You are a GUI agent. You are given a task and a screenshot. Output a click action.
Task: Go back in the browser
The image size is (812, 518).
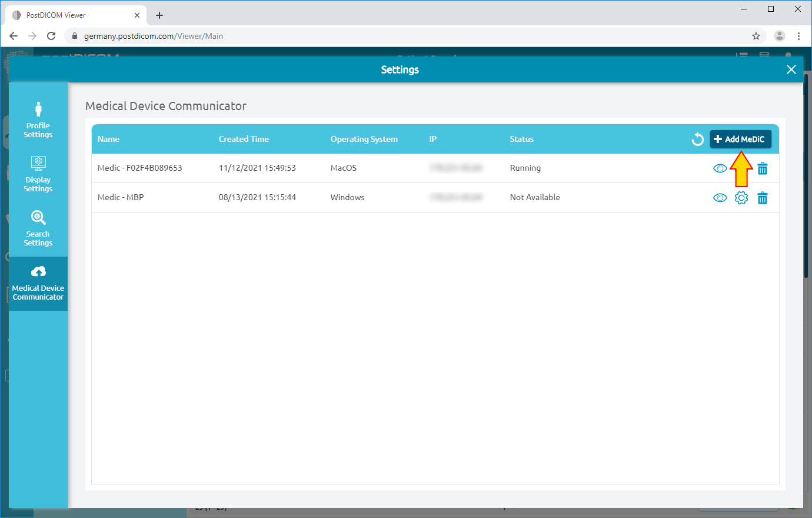click(14, 36)
